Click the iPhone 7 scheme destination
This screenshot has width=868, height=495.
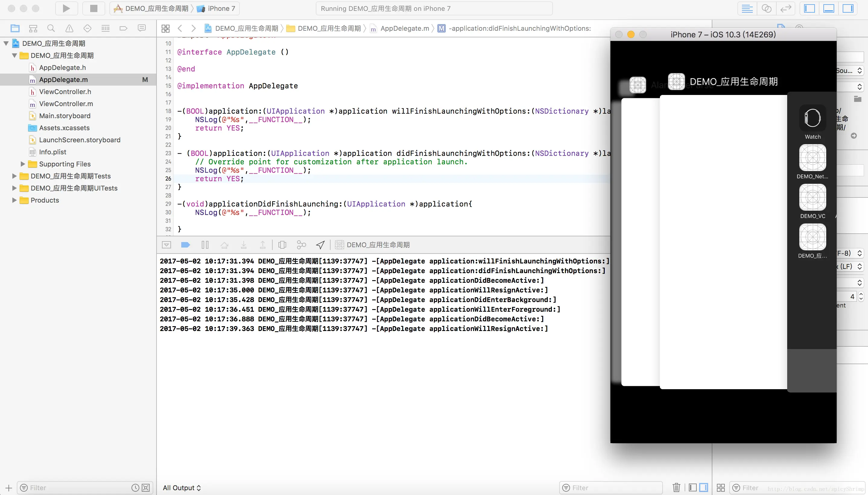click(x=221, y=8)
